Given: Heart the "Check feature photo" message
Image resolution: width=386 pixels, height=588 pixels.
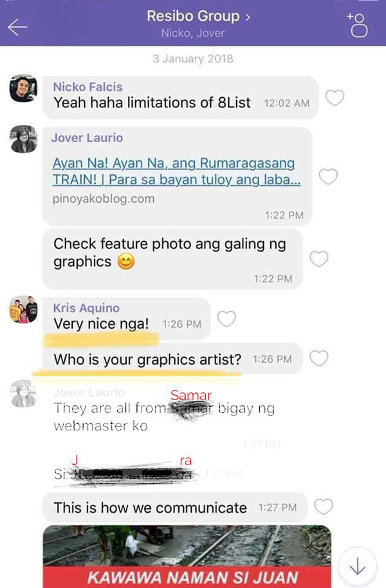Looking at the screenshot, I should pos(319,259).
